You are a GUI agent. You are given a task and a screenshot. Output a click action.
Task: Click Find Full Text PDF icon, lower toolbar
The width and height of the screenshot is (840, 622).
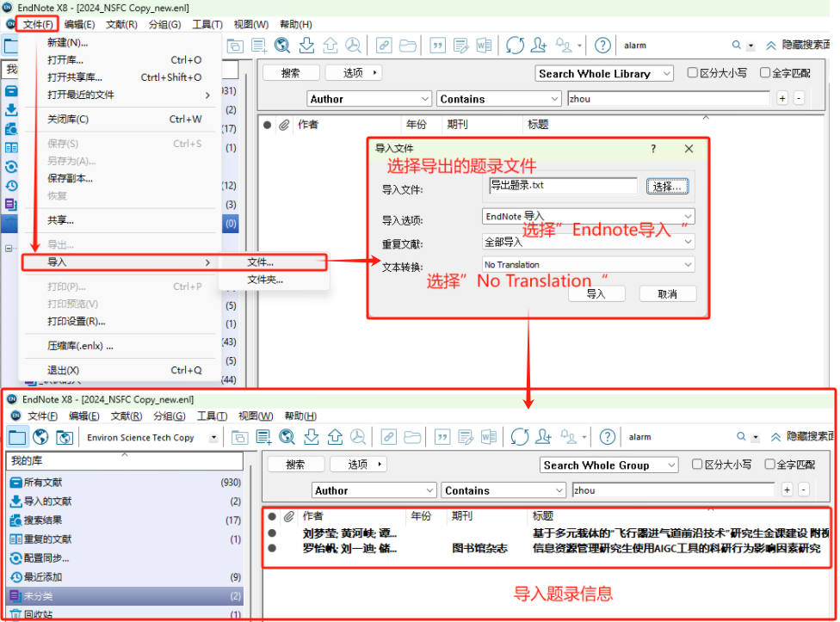pyautogui.click(x=358, y=437)
